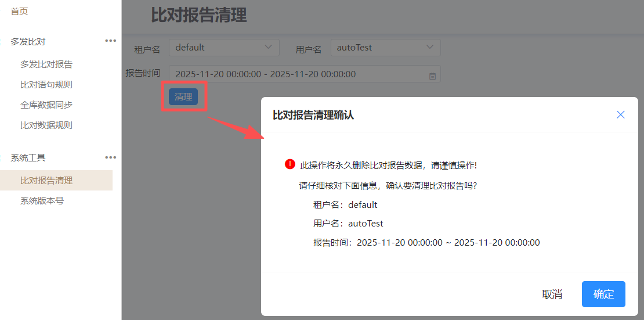
Task: Open the 比对数据规则 menu item
Action: point(46,125)
